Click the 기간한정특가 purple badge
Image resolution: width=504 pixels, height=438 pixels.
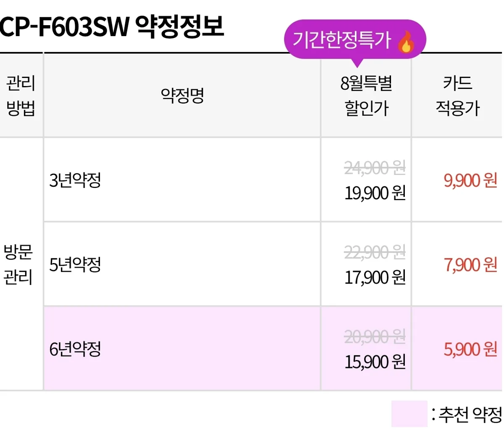355,40
